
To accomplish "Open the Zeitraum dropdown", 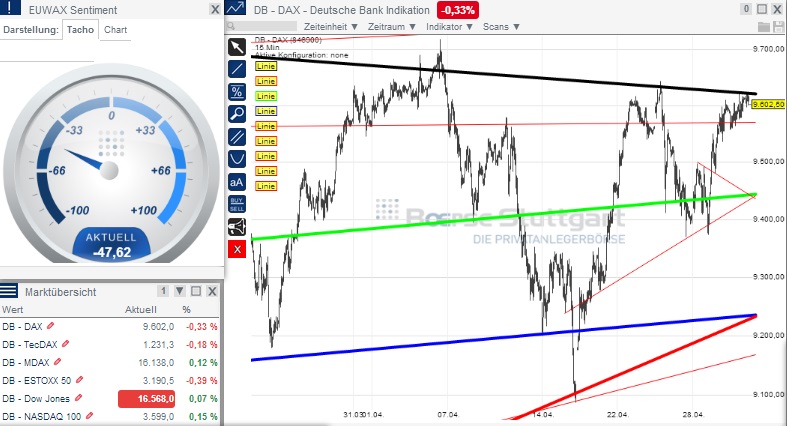I will click(x=392, y=27).
